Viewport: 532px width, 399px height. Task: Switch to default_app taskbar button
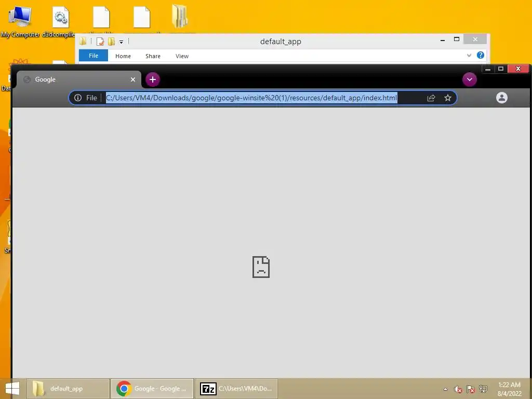pos(68,389)
